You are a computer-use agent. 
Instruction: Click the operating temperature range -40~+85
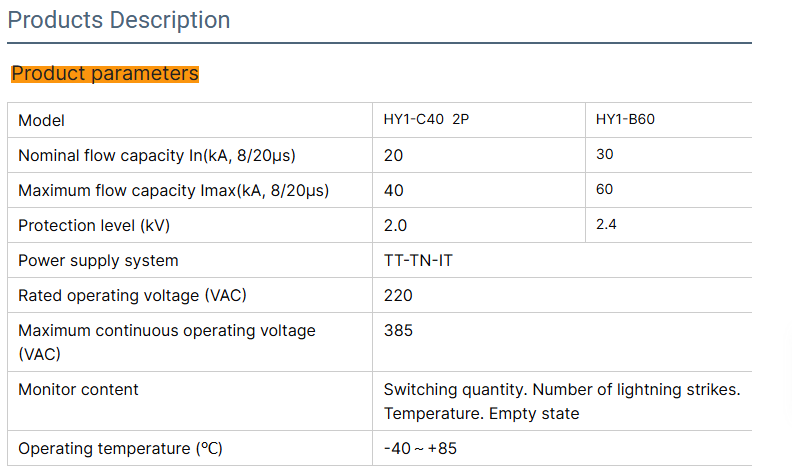tap(420, 449)
